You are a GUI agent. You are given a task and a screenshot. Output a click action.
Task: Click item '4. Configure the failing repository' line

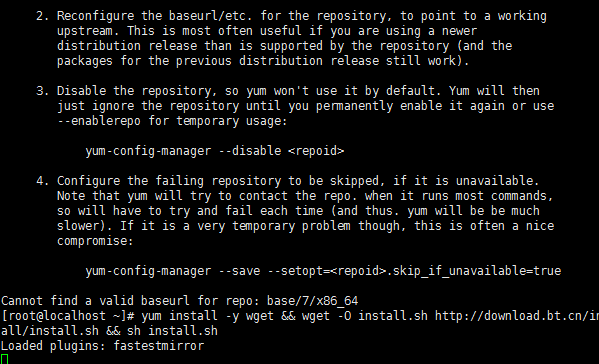point(287,181)
